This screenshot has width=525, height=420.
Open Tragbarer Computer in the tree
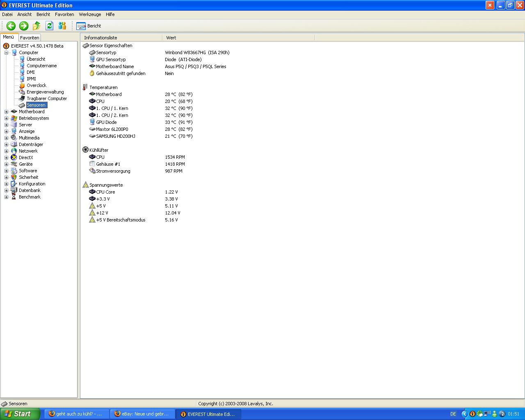click(47, 98)
